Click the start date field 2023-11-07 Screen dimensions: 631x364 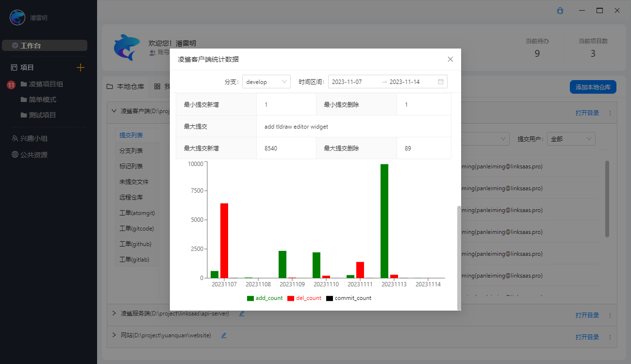coord(347,82)
